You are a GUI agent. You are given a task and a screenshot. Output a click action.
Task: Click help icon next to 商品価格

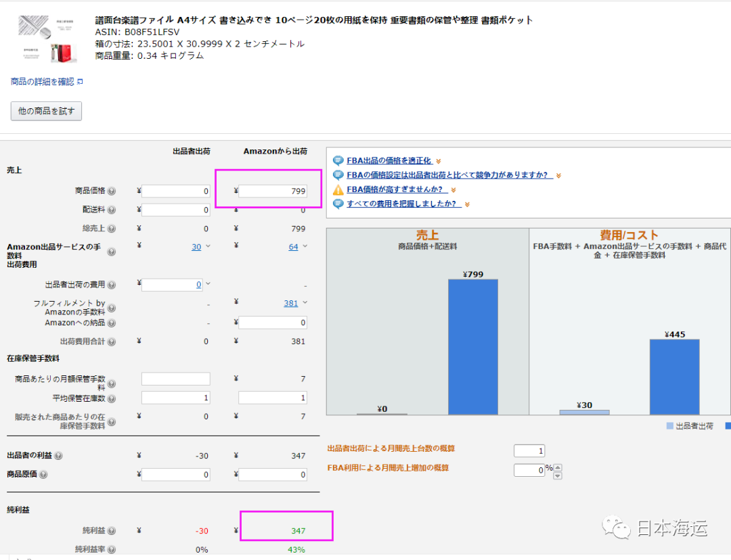click(x=112, y=191)
